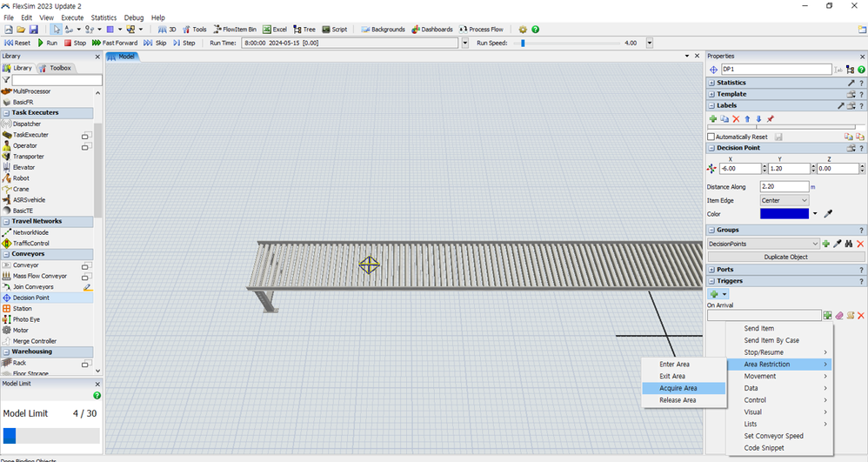Screen dimensions: 868x462
Task: Open the Item Edge dropdown
Action: point(785,200)
